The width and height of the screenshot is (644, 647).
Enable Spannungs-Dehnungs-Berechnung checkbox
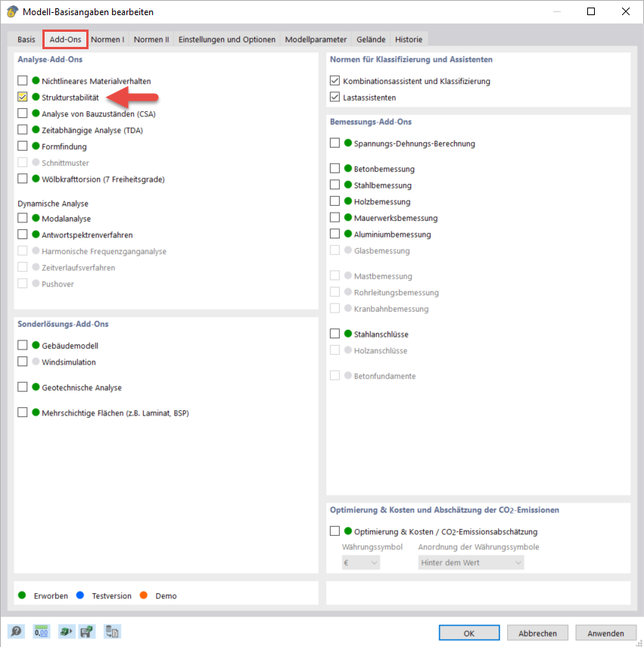coord(335,143)
